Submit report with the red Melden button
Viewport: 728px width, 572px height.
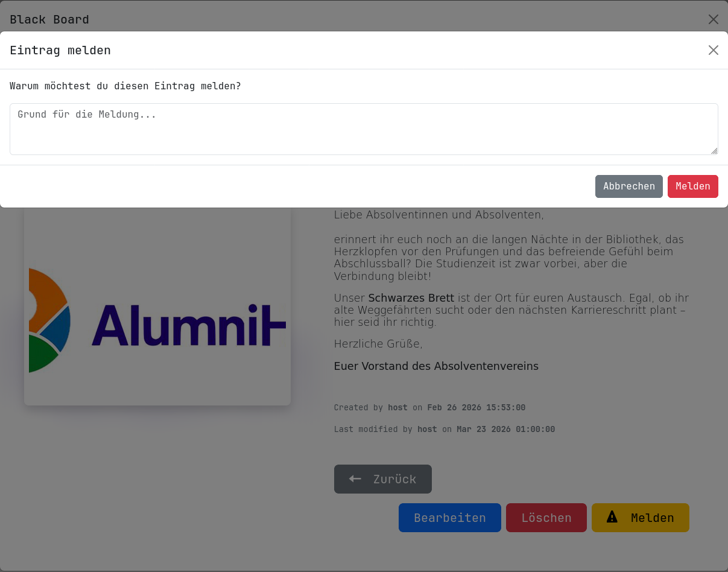pos(692,186)
